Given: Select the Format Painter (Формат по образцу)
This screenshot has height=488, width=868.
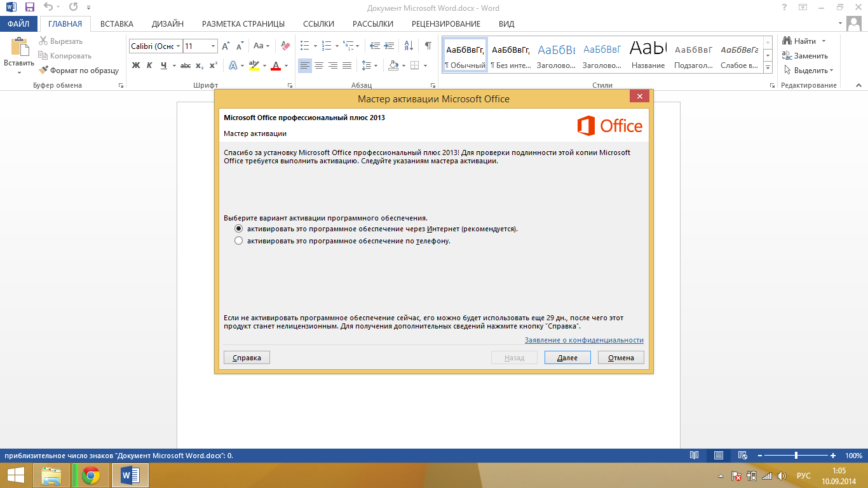Looking at the screenshot, I should coord(79,71).
